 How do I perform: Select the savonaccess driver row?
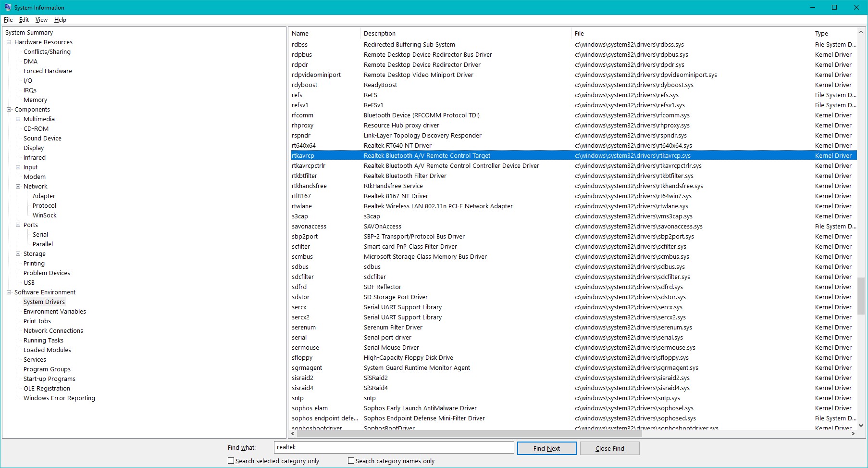click(573, 227)
